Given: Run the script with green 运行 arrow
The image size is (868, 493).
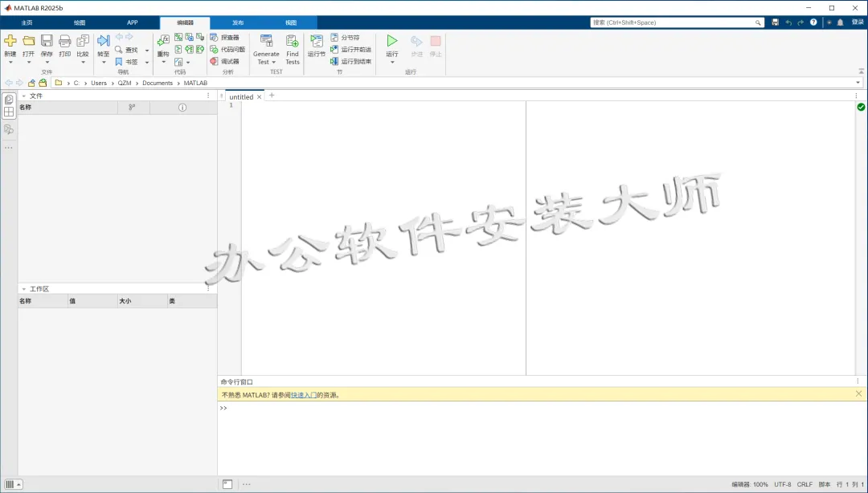Looking at the screenshot, I should [392, 40].
